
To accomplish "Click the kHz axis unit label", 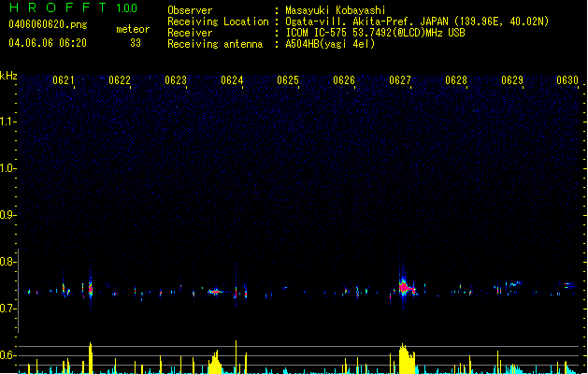I will (x=8, y=76).
